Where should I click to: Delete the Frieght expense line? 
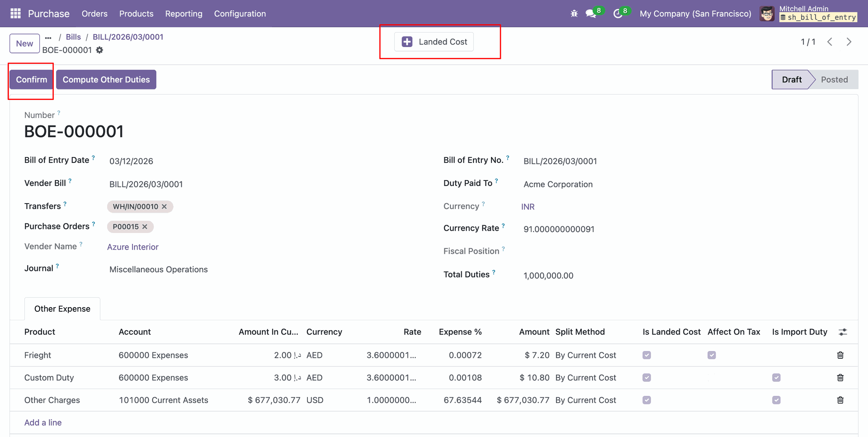840,355
